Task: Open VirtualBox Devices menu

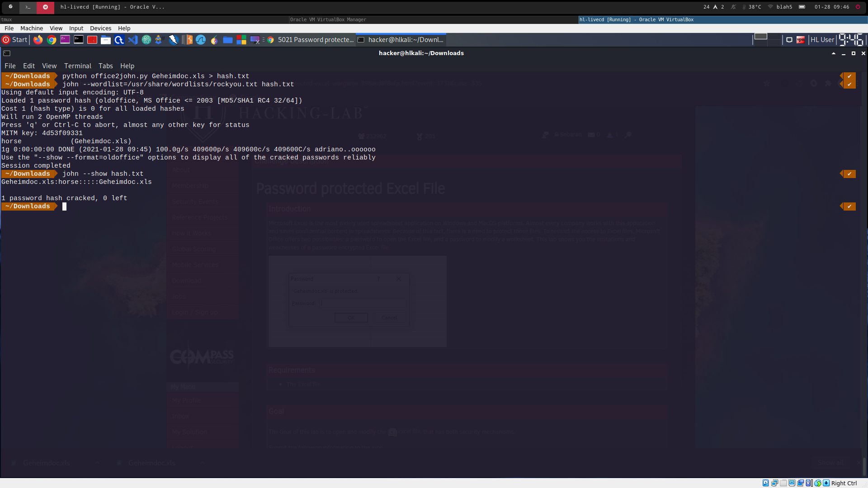Action: 100,28
